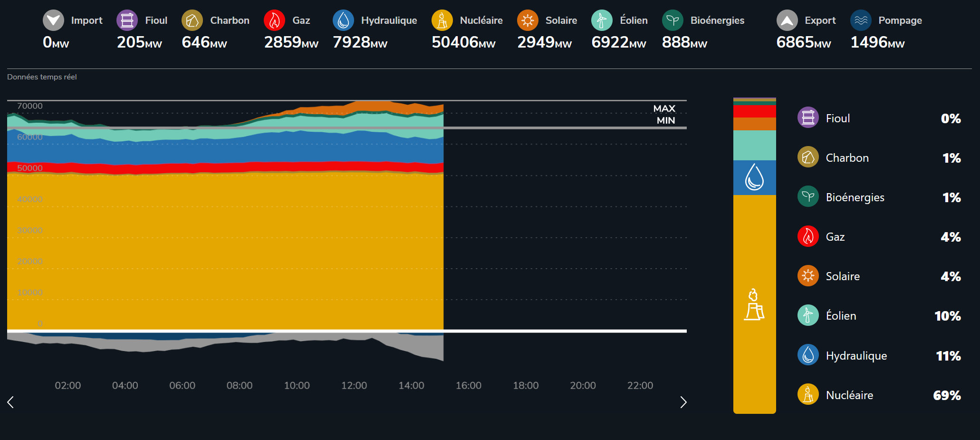Click the yellow nuclear area in the chart
This screenshot has height=440, width=980.
click(225, 252)
